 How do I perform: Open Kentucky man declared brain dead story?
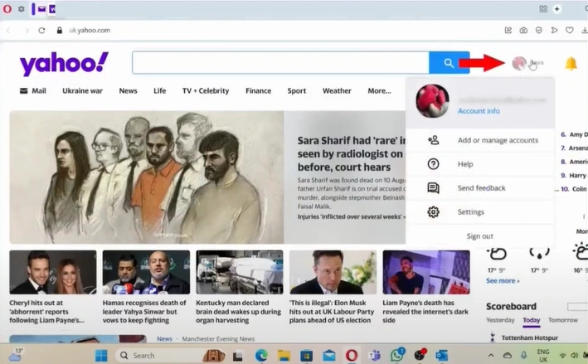coord(238,312)
